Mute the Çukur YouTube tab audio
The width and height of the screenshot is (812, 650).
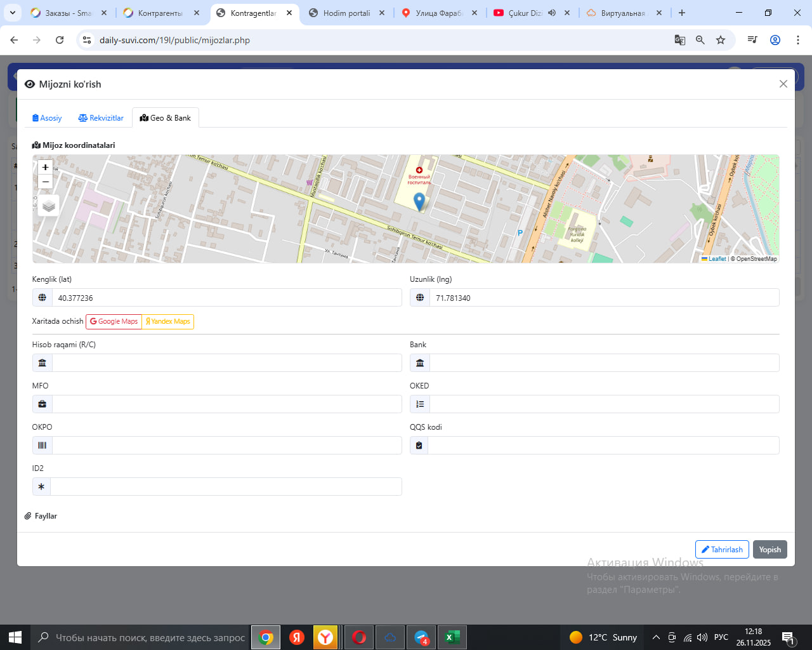tap(552, 13)
